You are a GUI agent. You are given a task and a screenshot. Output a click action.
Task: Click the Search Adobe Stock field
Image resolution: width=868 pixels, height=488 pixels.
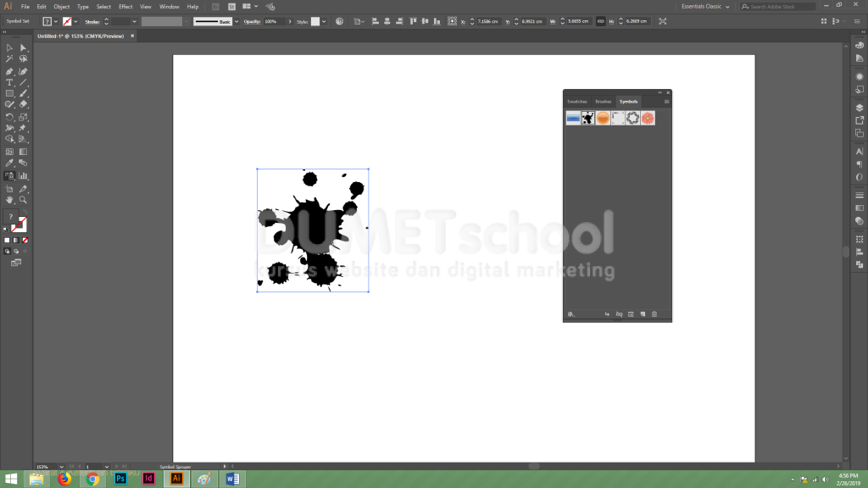pyautogui.click(x=778, y=7)
